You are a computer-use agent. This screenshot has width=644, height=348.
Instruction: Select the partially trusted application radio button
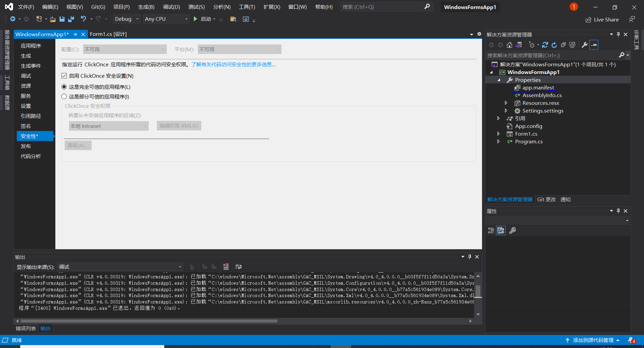pos(64,96)
